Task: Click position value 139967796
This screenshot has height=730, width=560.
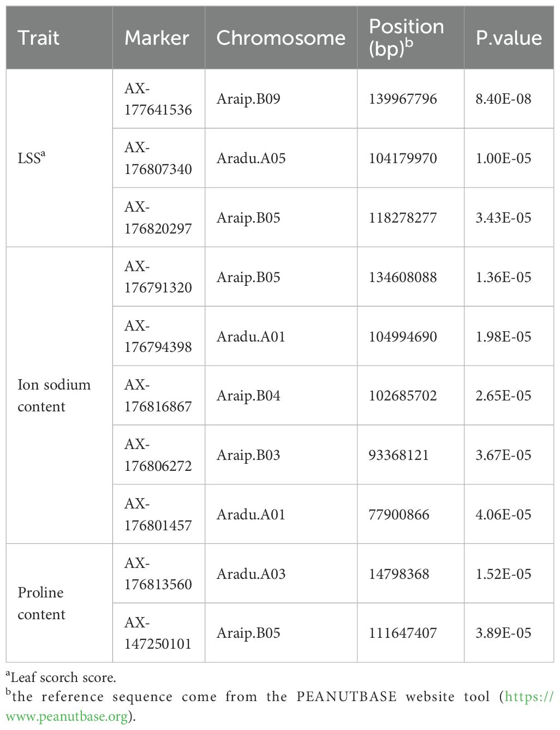Action: click(x=403, y=99)
